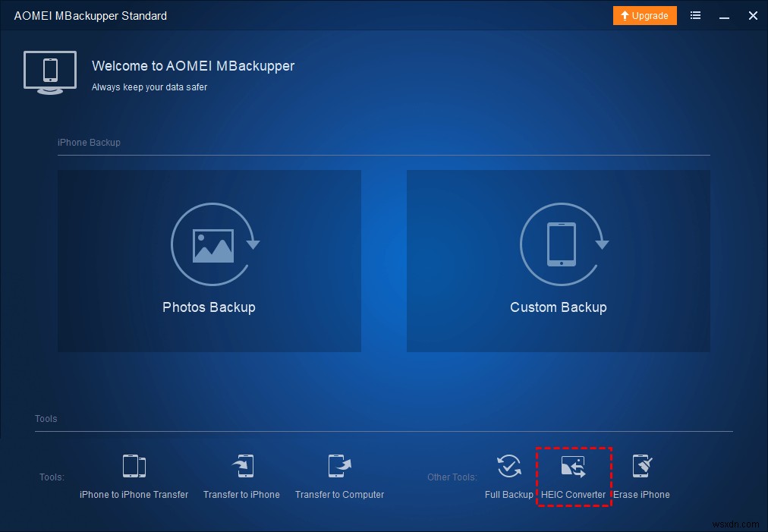
Task: Start a Photos Backup
Action: tap(209, 261)
